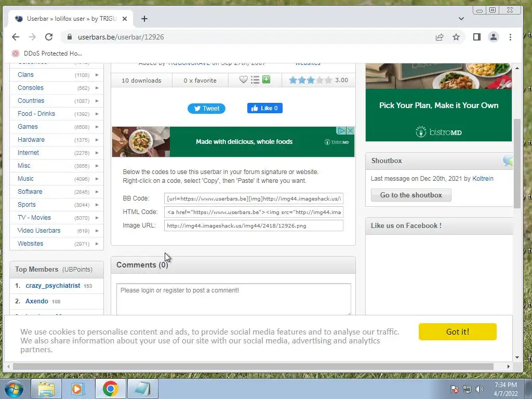Expand the Video Userbars category arrow

pos(97,231)
